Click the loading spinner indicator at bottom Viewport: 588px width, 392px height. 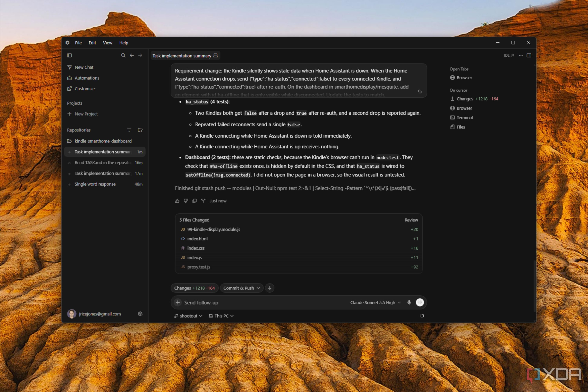point(422,316)
